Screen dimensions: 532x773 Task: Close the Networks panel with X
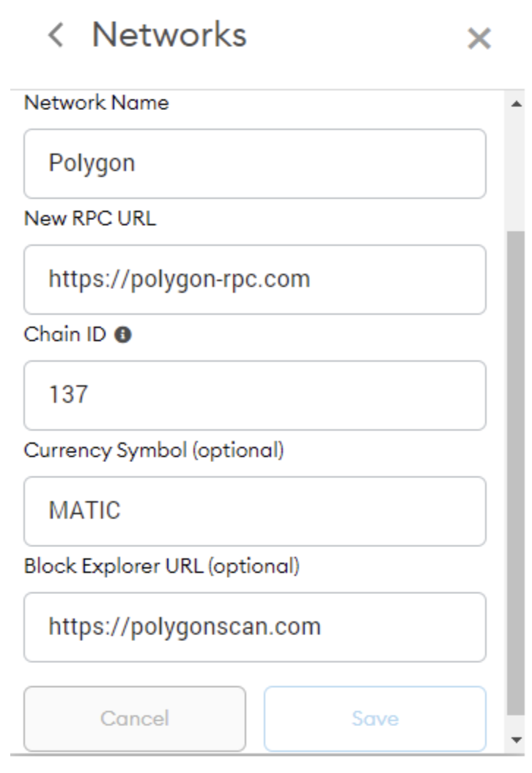tap(479, 38)
